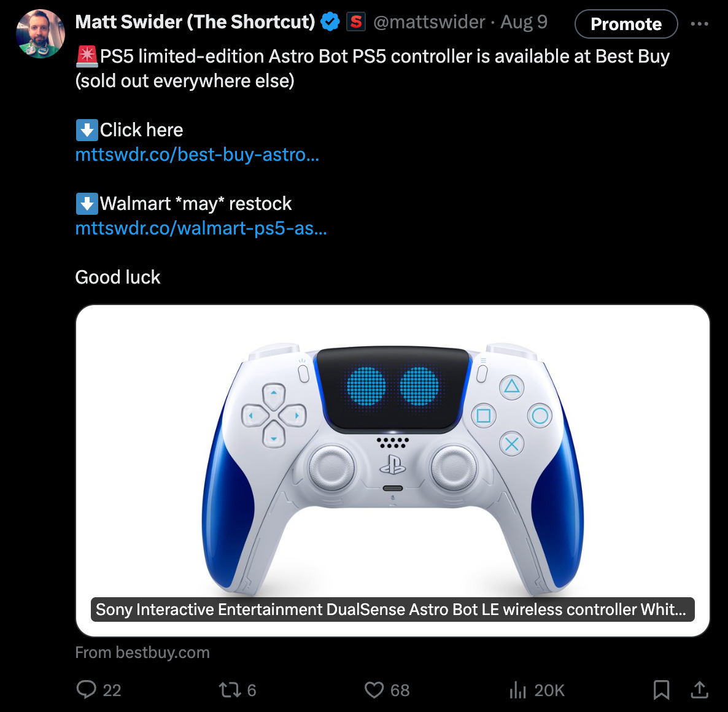The image size is (728, 712).
Task: Open the best-buy-astro shortened link
Action: [x=196, y=155]
